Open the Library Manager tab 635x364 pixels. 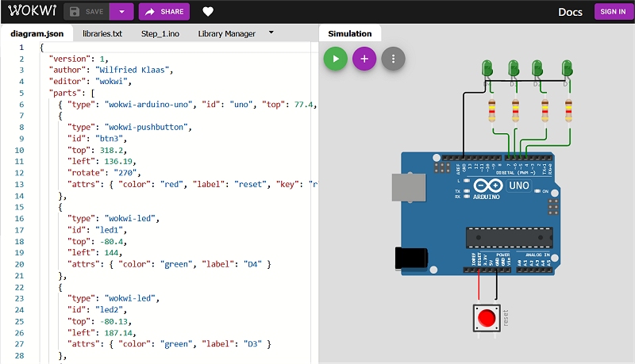click(x=227, y=34)
